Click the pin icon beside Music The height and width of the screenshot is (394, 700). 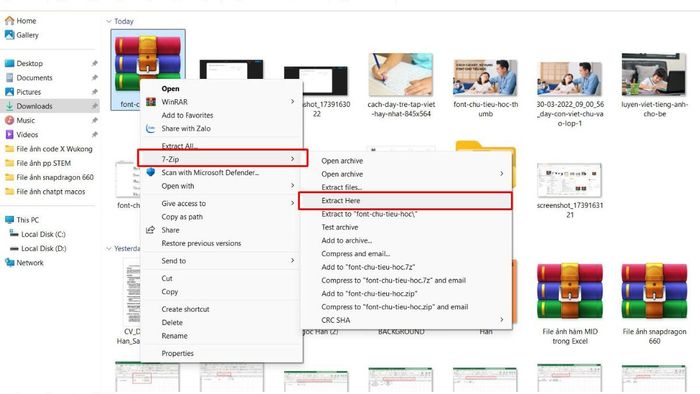coord(94,120)
